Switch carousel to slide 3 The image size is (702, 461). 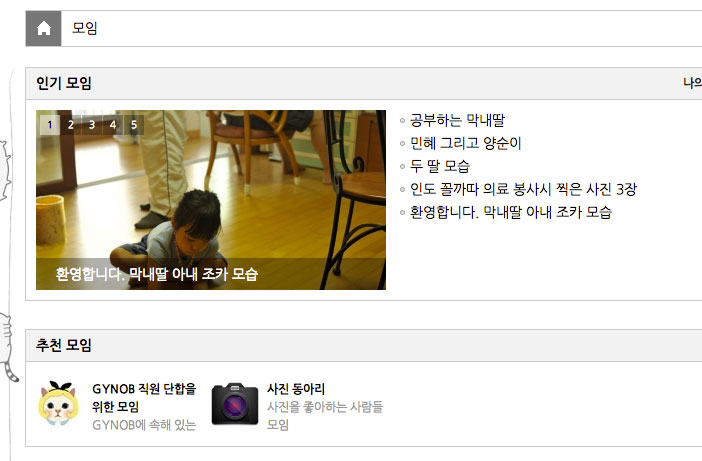point(92,125)
